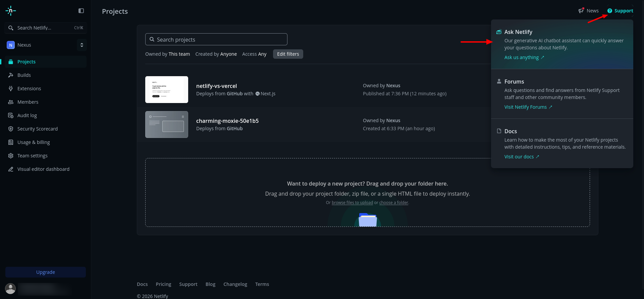
Task: Focus the Search projects input field
Action: pos(216,39)
